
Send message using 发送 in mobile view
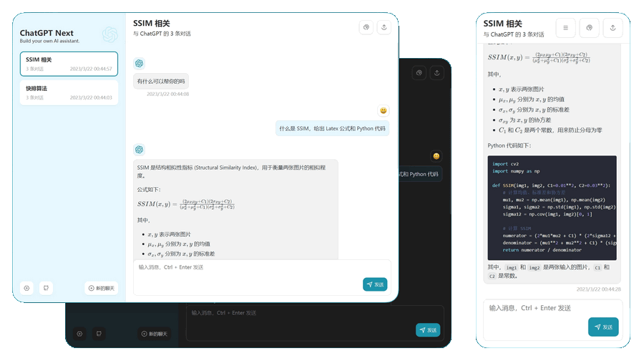pyautogui.click(x=603, y=327)
